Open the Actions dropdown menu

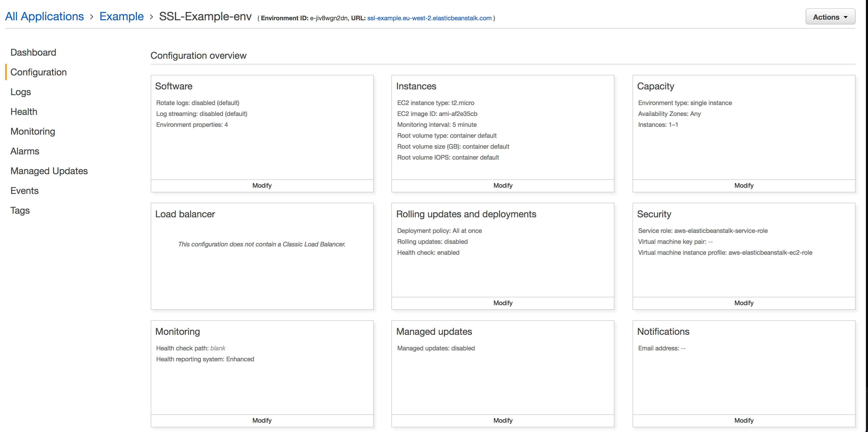pyautogui.click(x=830, y=17)
